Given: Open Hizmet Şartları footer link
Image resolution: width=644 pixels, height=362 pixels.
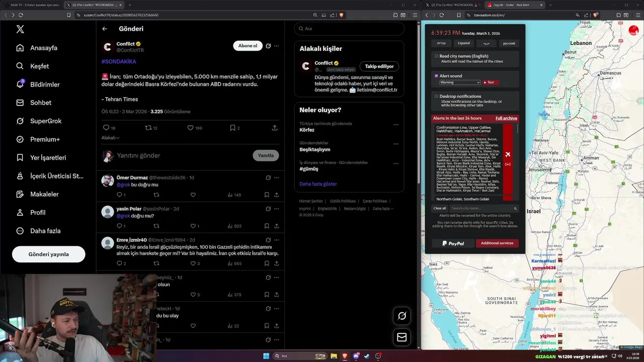Looking at the screenshot, I should (x=311, y=201).
